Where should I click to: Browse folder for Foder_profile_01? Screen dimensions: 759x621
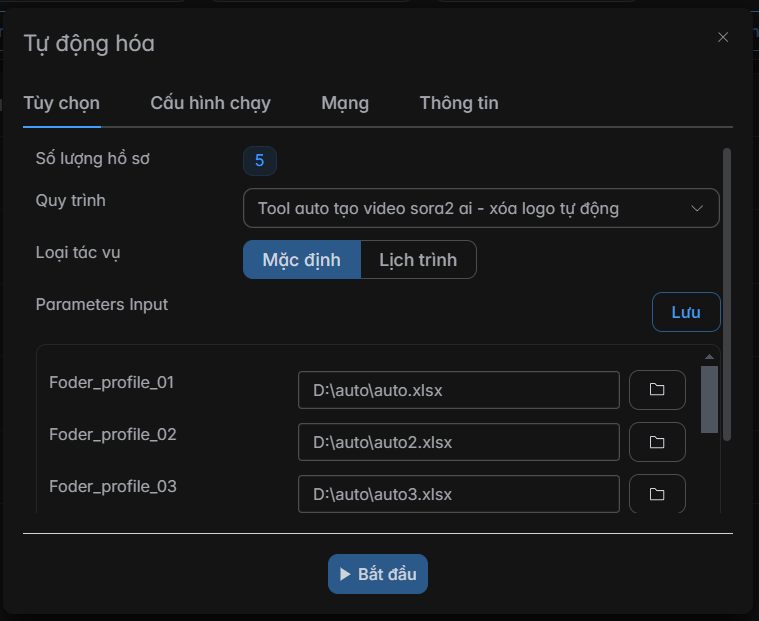tap(657, 390)
